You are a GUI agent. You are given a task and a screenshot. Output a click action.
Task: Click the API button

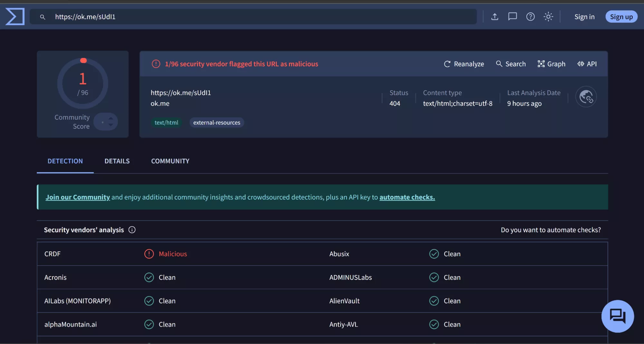point(587,64)
